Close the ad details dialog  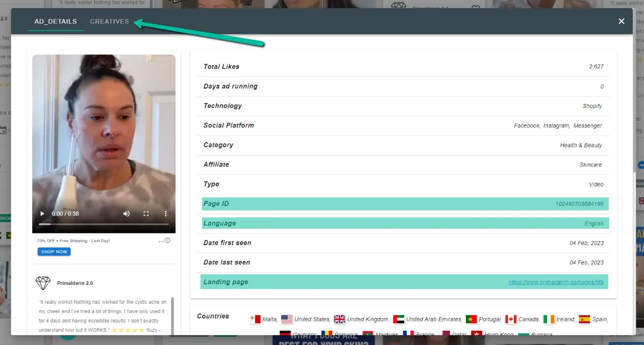(x=622, y=21)
